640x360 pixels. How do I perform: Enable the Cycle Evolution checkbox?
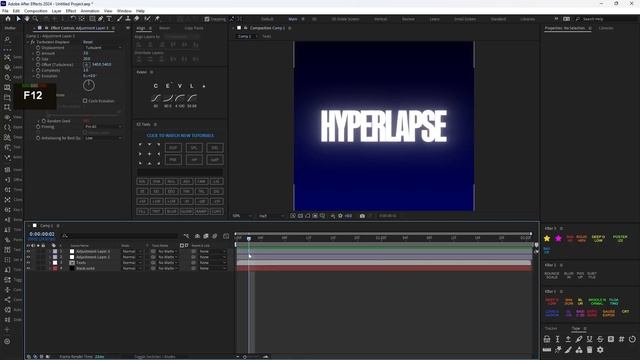85,101
